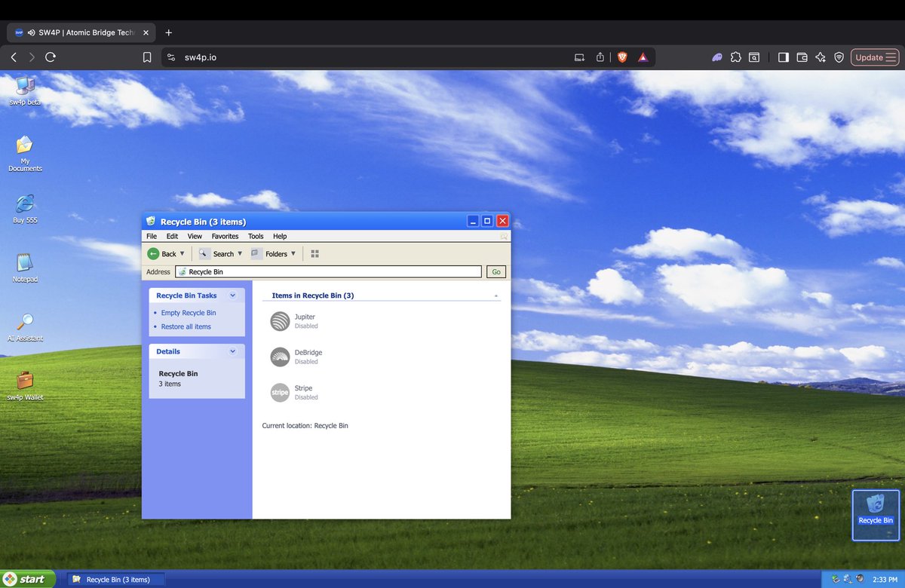Image resolution: width=905 pixels, height=588 pixels.
Task: Open the File menu
Action: point(152,236)
